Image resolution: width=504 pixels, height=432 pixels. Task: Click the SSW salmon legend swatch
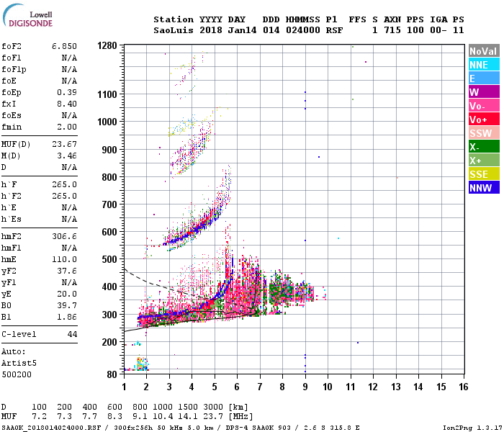click(x=484, y=132)
